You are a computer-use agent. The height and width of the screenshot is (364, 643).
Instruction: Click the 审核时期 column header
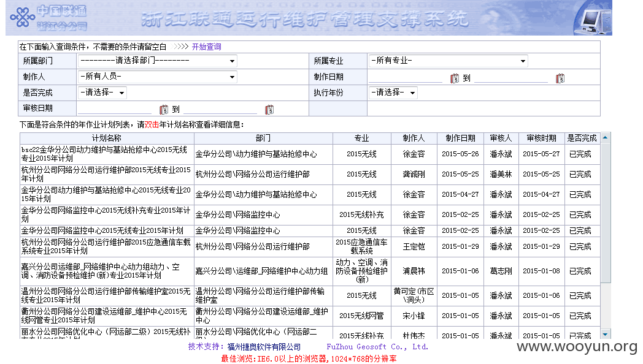(x=541, y=138)
